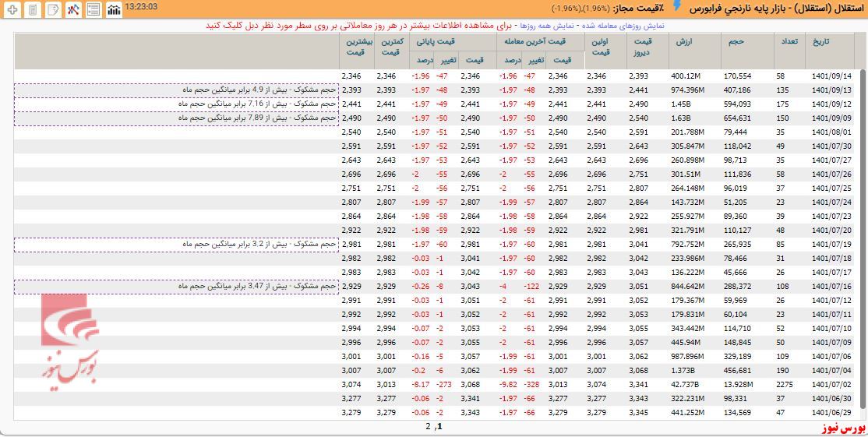Click the plus add icon in top toolbar
The height and width of the screenshot is (437, 868).
pyautogui.click(x=13, y=9)
